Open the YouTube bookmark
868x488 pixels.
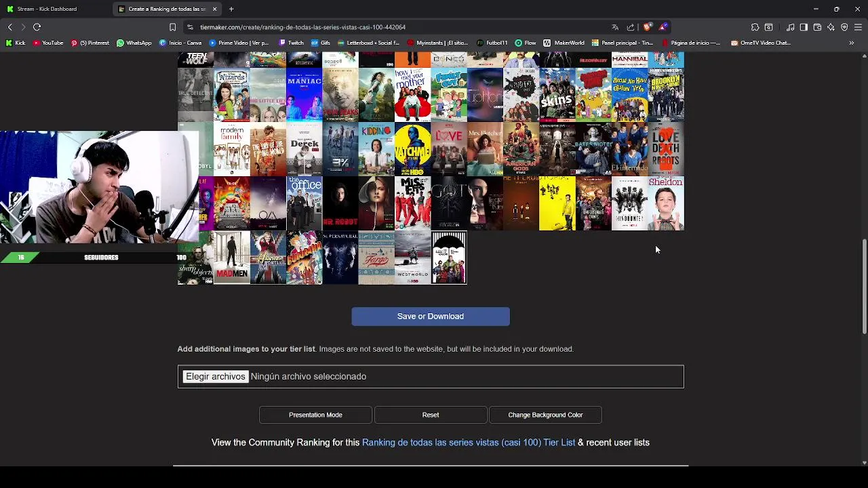click(48, 43)
